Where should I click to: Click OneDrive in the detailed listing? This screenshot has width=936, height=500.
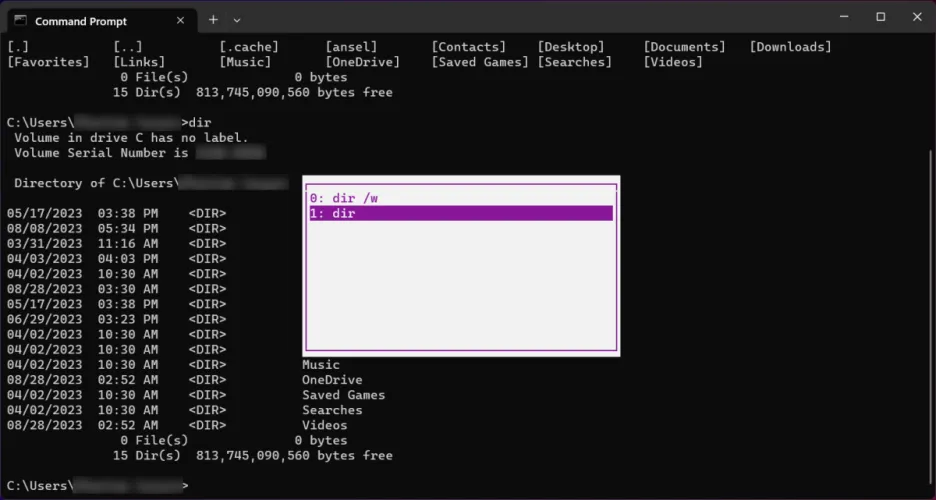point(332,380)
